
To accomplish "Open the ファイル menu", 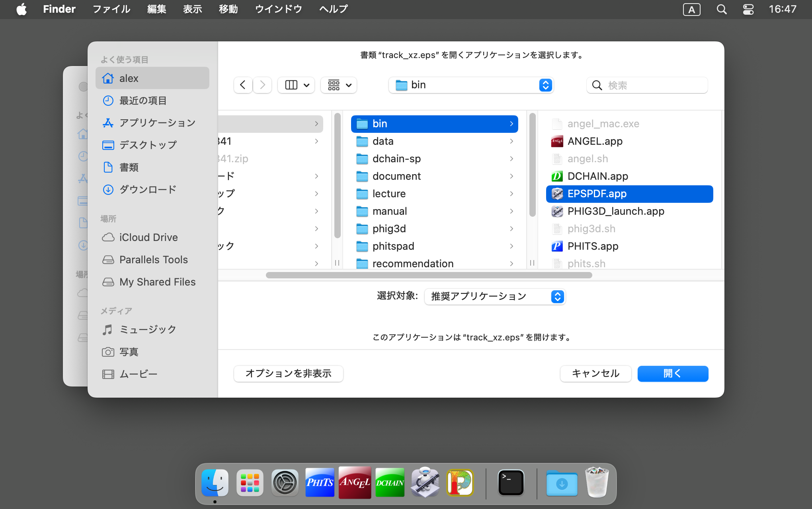I will [111, 9].
